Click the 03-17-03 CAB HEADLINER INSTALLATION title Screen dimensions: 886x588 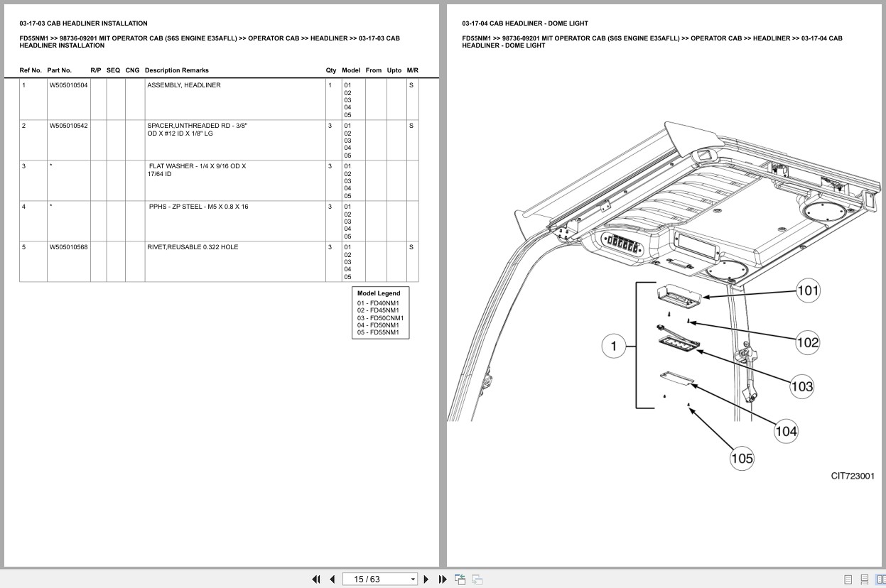click(x=83, y=23)
